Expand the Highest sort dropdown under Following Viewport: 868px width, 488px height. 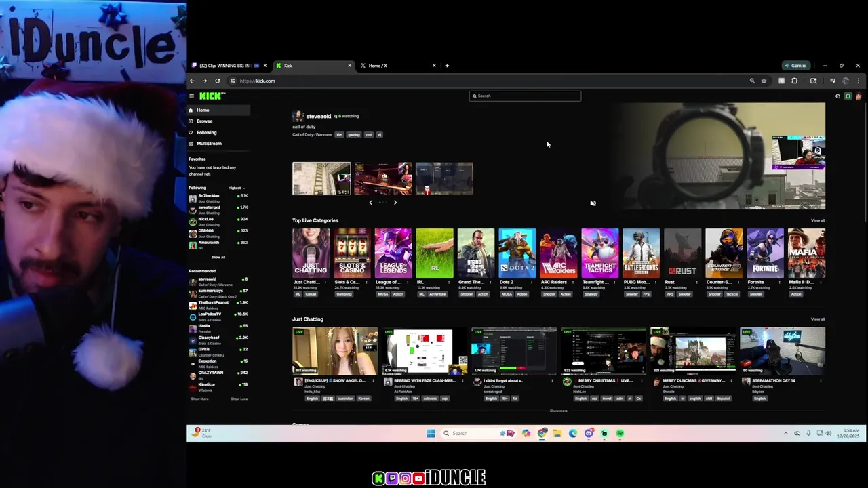click(237, 188)
